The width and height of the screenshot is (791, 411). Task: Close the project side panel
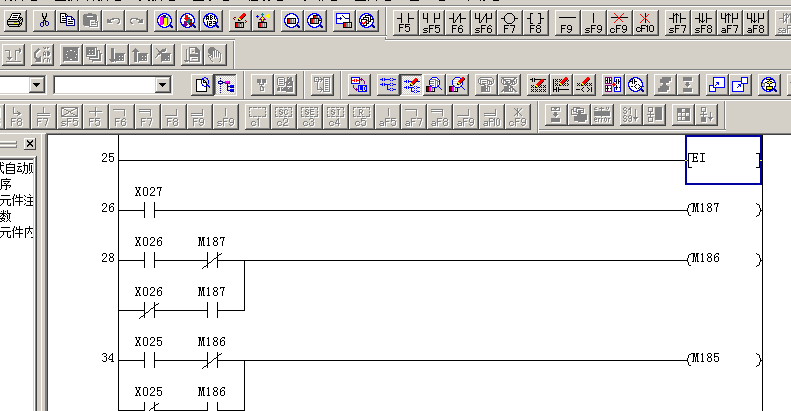click(30, 144)
